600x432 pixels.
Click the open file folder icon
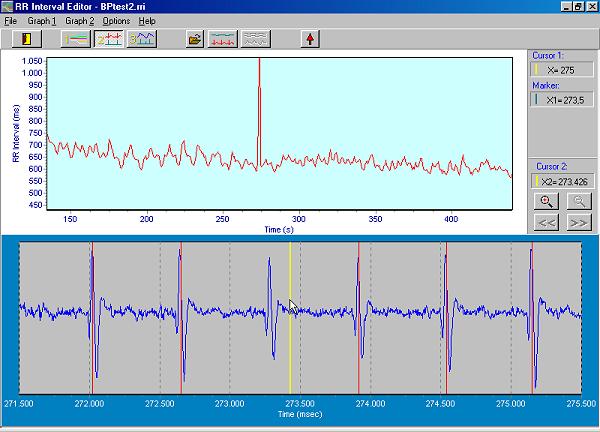click(195, 39)
